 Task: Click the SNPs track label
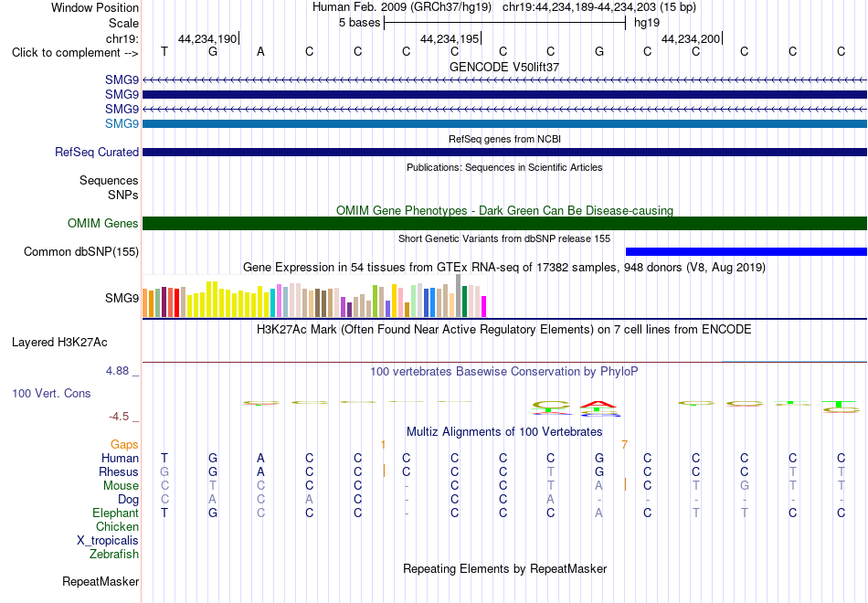(x=123, y=195)
